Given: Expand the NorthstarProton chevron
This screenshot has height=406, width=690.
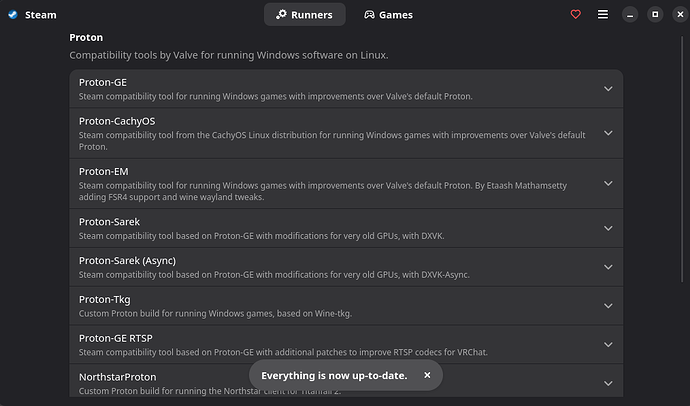Looking at the screenshot, I should 608,383.
